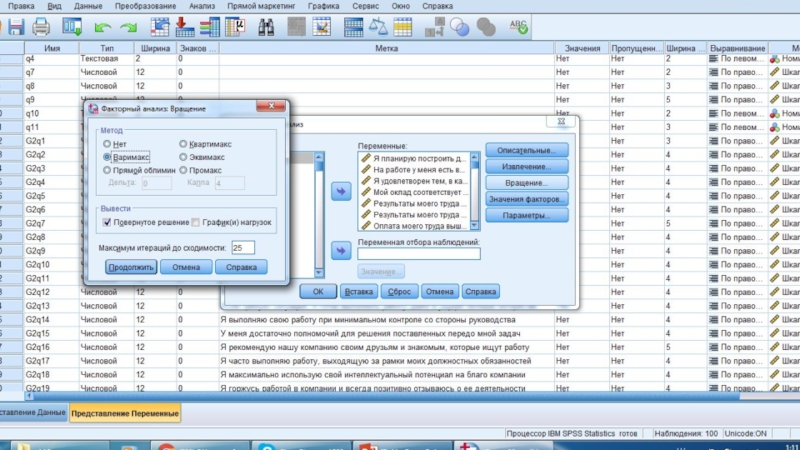
Task: Select the Нет method radio button
Action: coord(108,144)
